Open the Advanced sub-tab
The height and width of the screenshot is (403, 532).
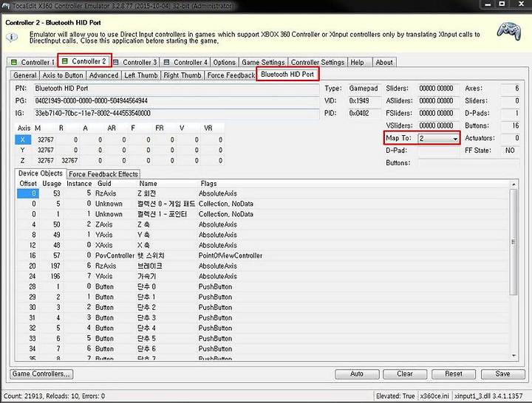point(103,75)
